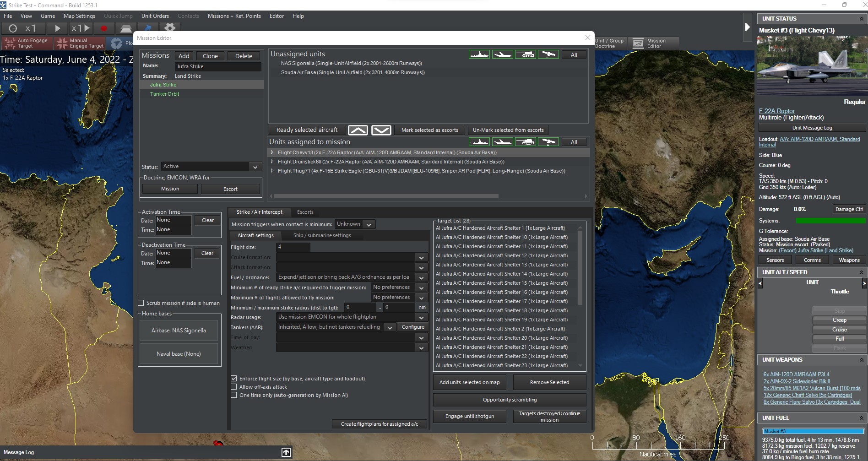Set unit throttle to Full
This screenshot has width=868, height=461.
(x=839, y=339)
